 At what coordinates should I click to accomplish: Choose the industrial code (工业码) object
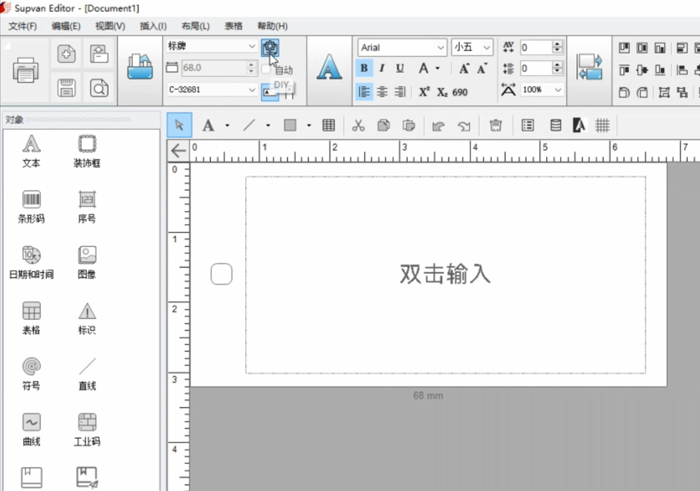(87, 428)
